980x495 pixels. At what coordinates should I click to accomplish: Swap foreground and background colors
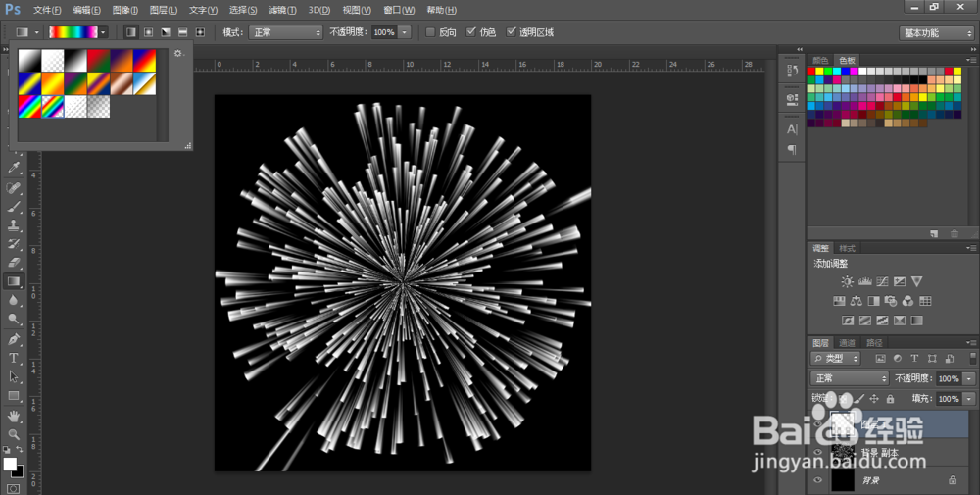[20, 449]
